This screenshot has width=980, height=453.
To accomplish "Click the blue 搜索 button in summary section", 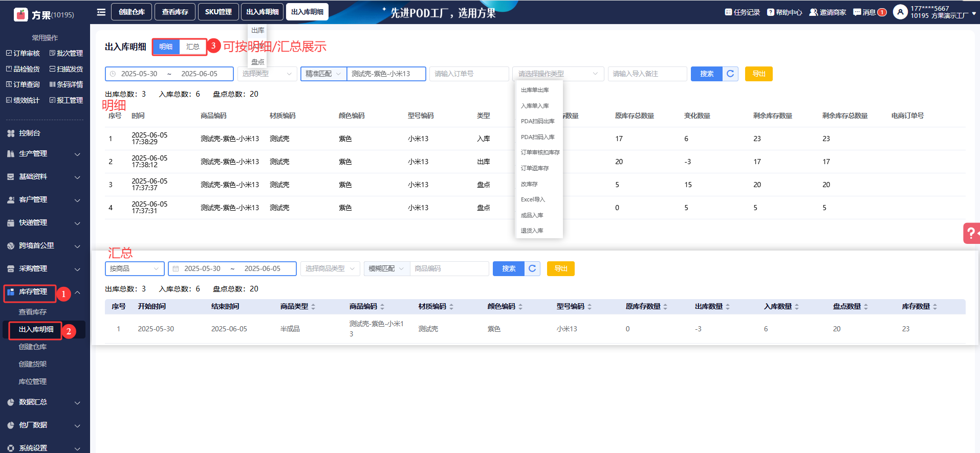I will coord(508,268).
